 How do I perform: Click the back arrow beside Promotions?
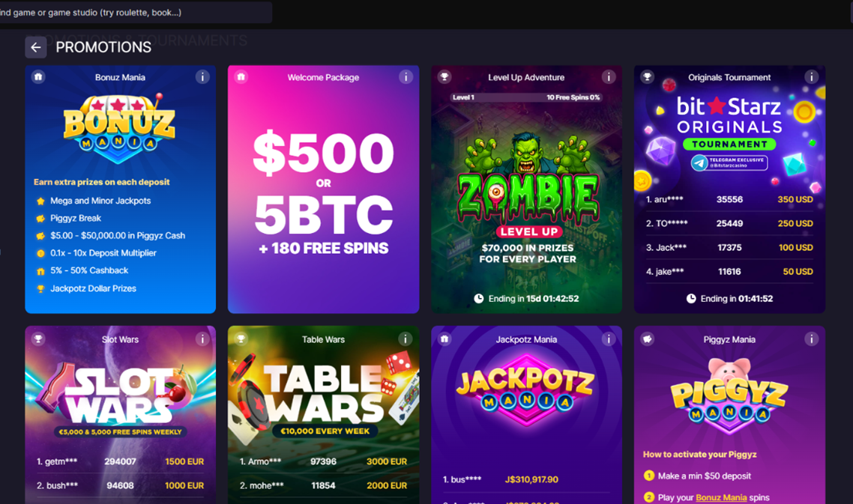(x=35, y=47)
